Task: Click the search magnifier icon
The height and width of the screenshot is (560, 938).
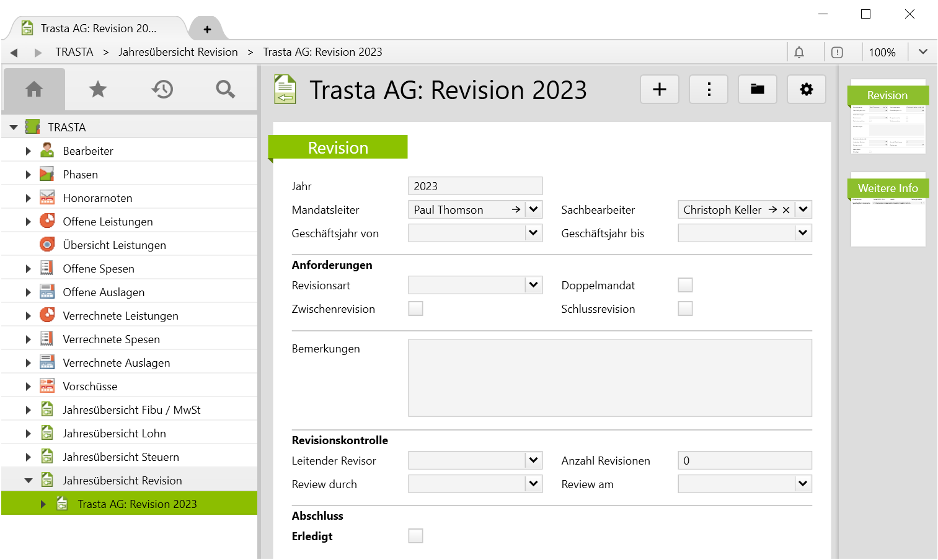Action: tap(225, 89)
